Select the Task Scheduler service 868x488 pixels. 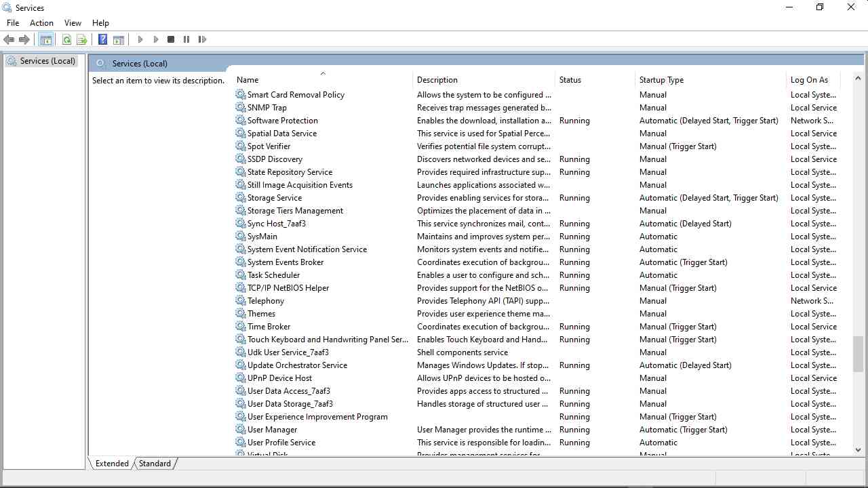(x=273, y=275)
